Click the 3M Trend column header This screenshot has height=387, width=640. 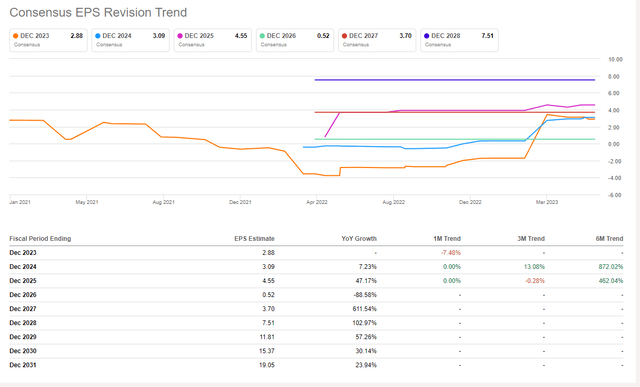(x=531, y=238)
